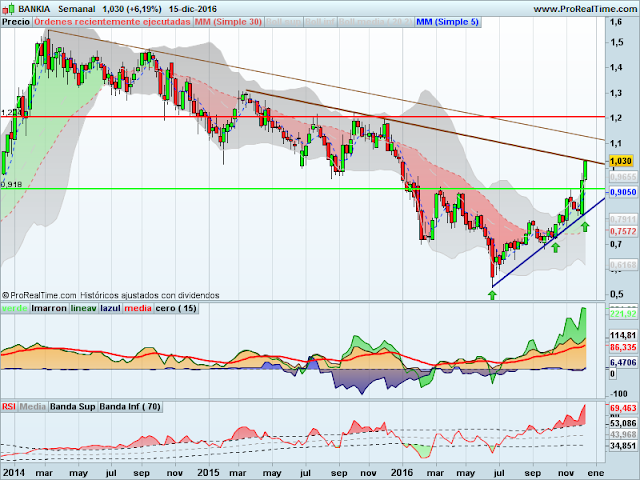Click the ene label on time axis
The width and height of the screenshot is (640, 480).
coord(596,473)
